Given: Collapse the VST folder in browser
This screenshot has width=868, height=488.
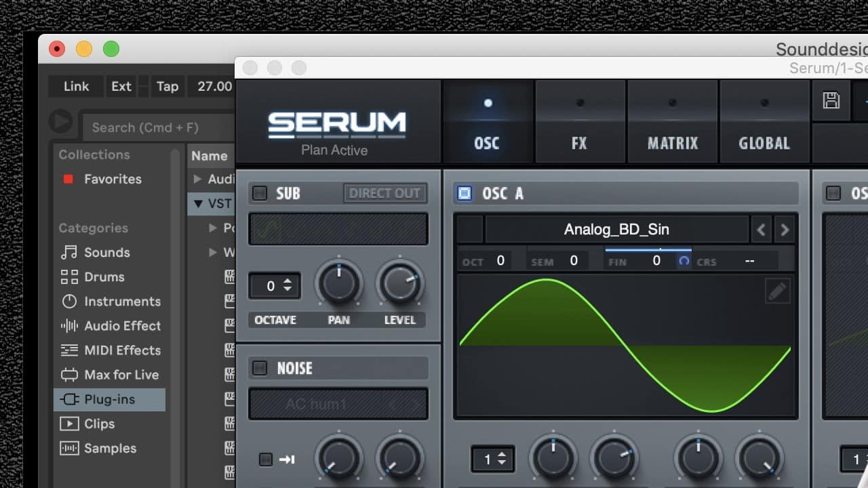Looking at the screenshot, I should click(198, 203).
